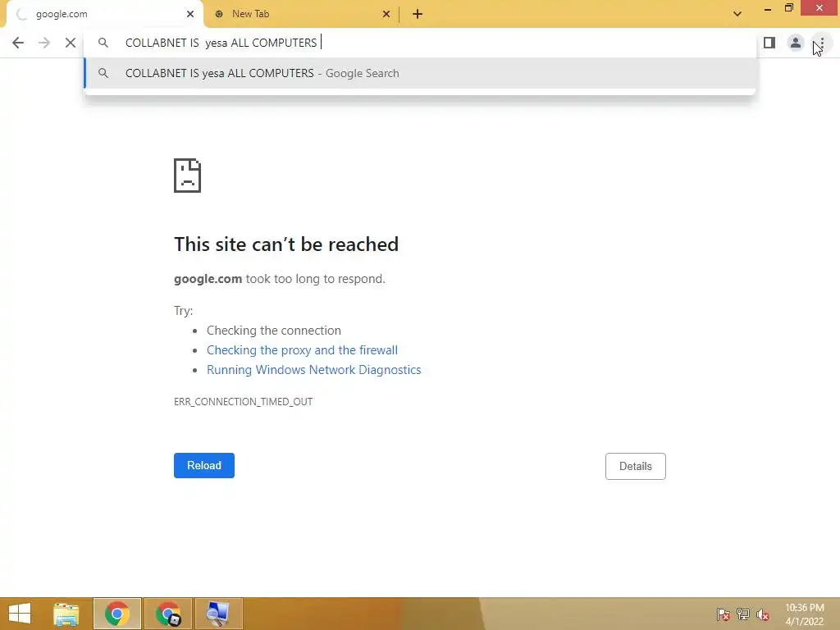Open the clock showing 10:36 PM
Screen dimensions: 840x630
[804, 614]
